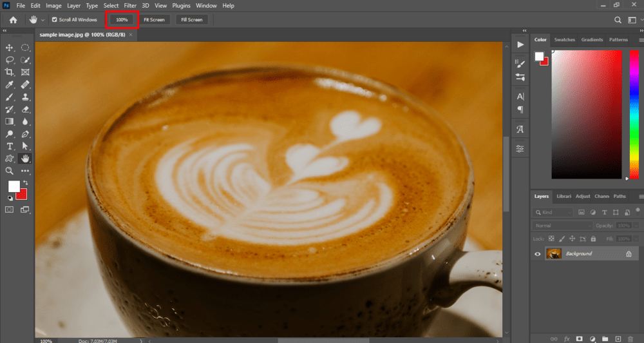The height and width of the screenshot is (343, 644).
Task: Open the Fill slider dropdown arrow
Action: [x=636, y=239]
